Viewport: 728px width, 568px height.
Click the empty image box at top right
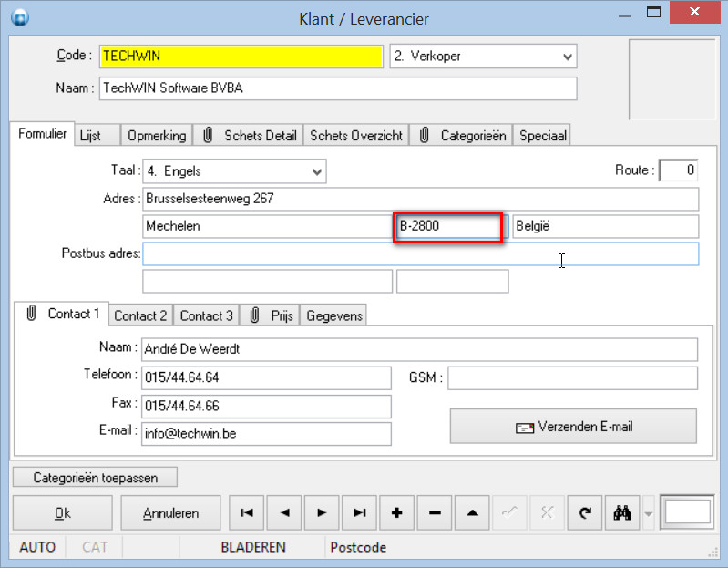pyautogui.click(x=672, y=79)
